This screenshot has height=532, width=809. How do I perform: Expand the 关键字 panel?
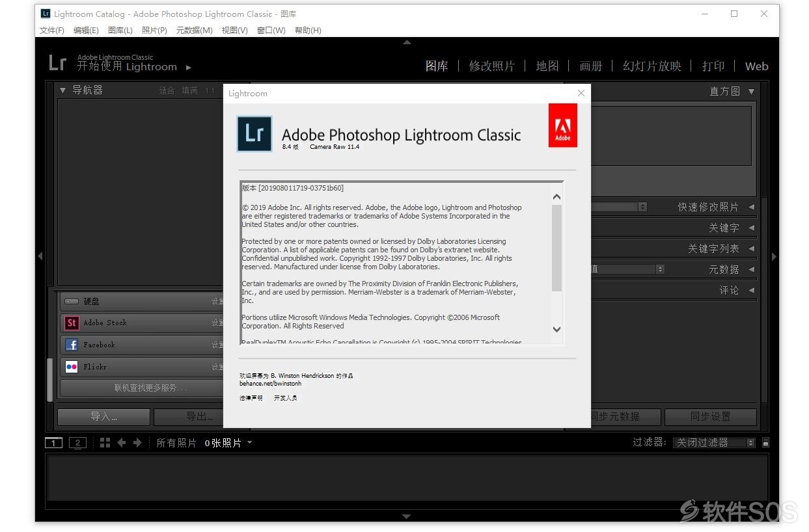[x=751, y=228]
